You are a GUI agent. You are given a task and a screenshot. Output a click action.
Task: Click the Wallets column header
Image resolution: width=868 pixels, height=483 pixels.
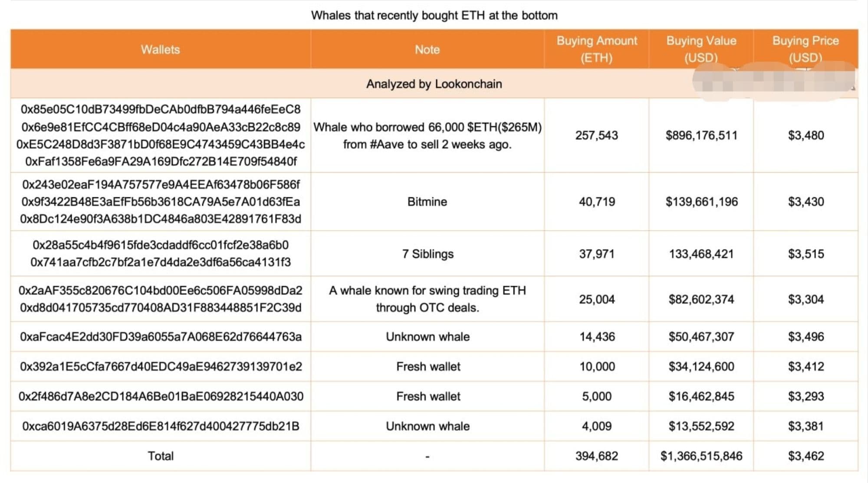tap(160, 49)
